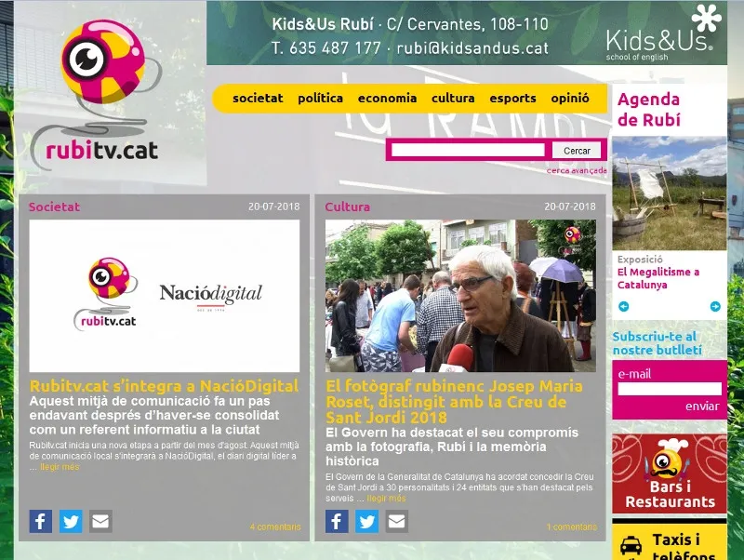The width and height of the screenshot is (744, 560).
Task: Open the cerca avançada link
Action: 577,170
